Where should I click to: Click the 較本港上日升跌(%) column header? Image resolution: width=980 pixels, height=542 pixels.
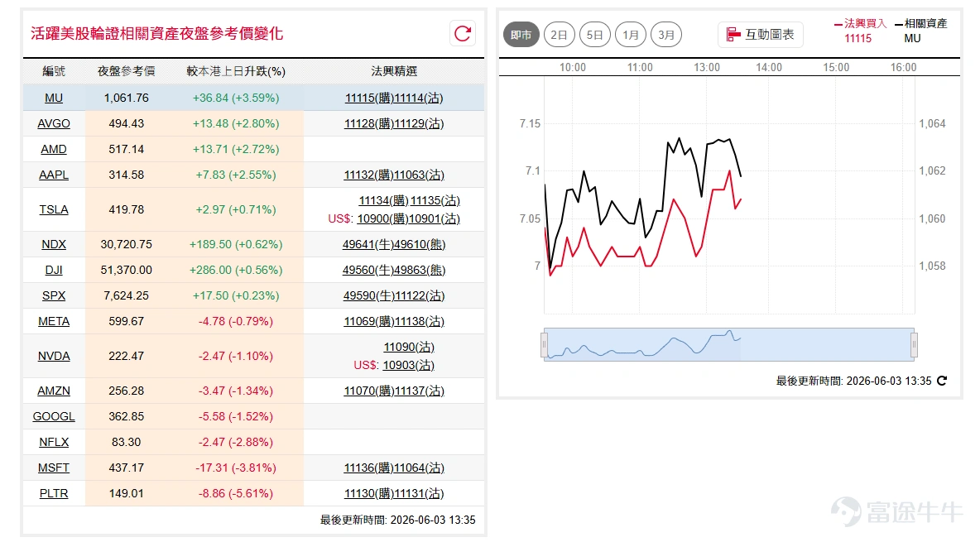click(236, 71)
